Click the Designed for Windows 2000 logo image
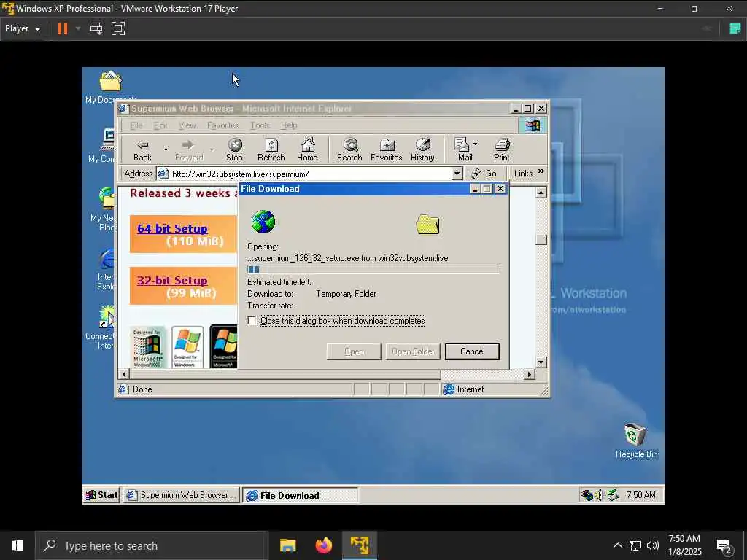 147,347
